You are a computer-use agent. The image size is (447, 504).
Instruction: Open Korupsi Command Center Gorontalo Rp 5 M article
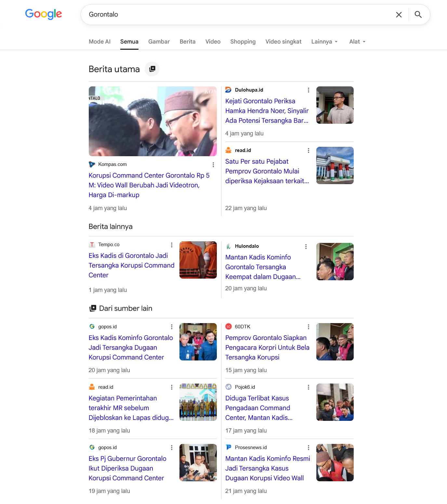[149, 185]
